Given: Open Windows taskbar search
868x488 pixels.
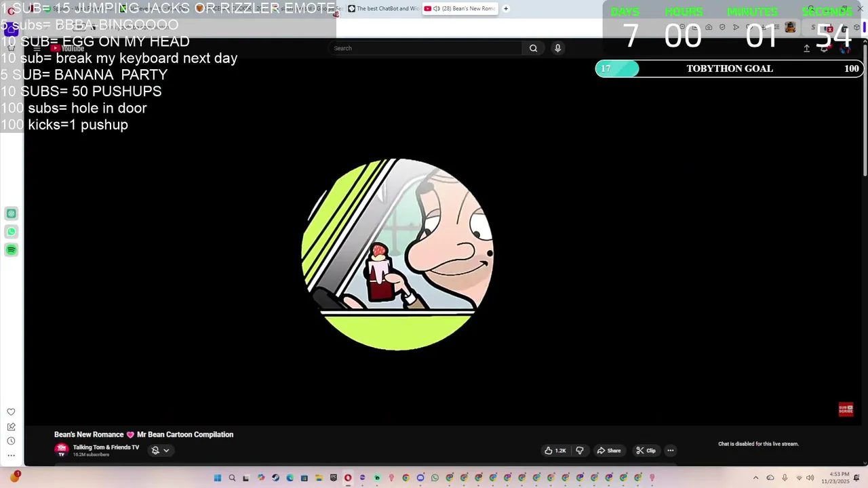Looking at the screenshot, I should click(x=232, y=478).
